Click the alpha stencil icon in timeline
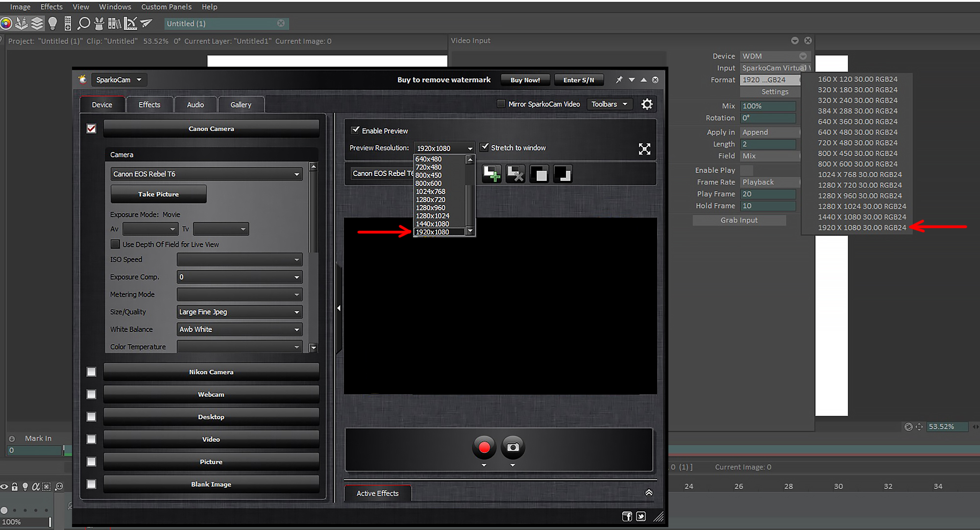Viewport: 980px width, 530px height. (36, 487)
